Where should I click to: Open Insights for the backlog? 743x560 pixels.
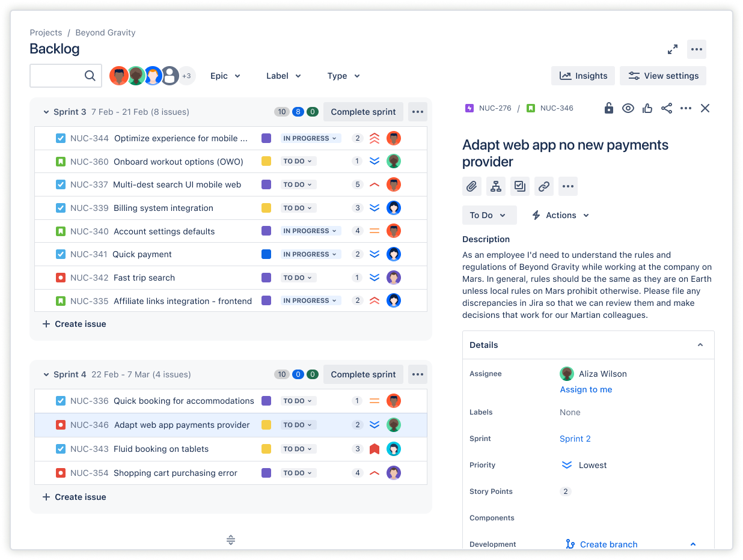[582, 76]
